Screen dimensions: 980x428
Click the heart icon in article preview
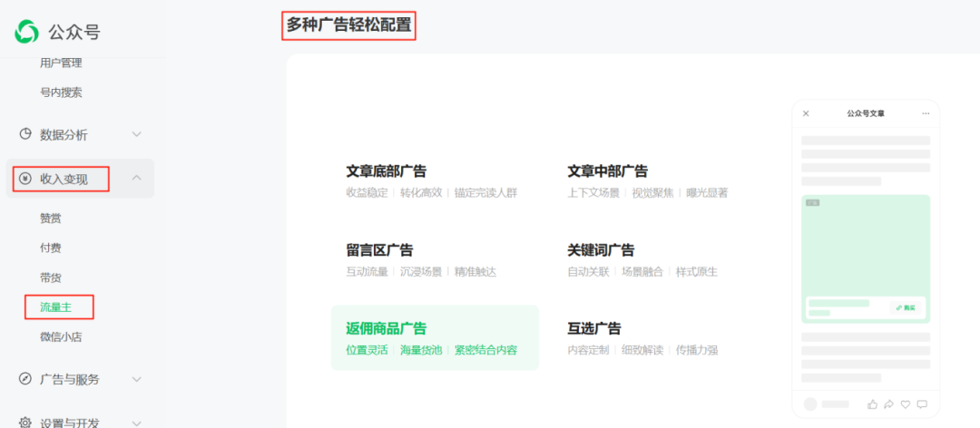[906, 404]
